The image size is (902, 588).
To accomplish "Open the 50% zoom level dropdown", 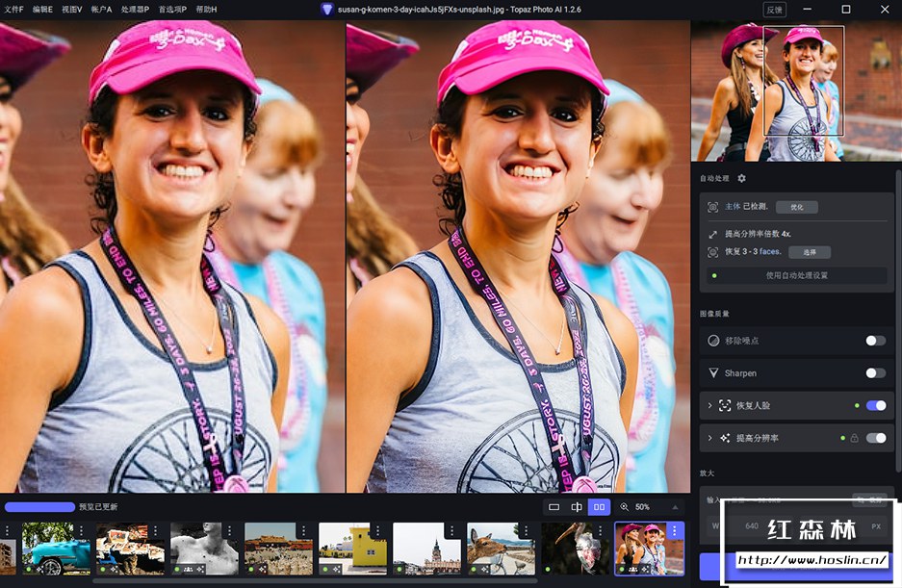I will coord(675,507).
